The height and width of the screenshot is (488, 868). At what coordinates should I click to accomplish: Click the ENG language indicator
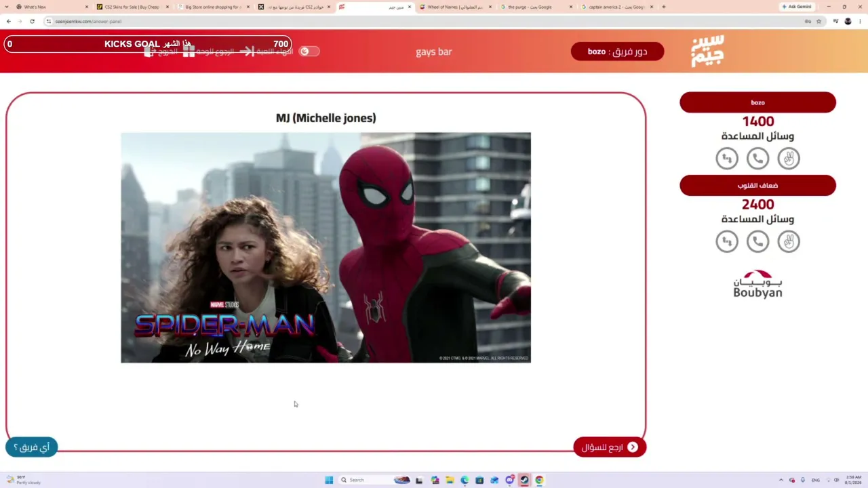pos(814,480)
